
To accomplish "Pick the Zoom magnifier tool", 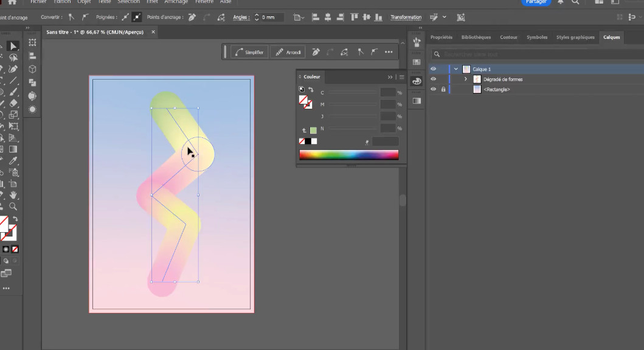I will [13, 207].
